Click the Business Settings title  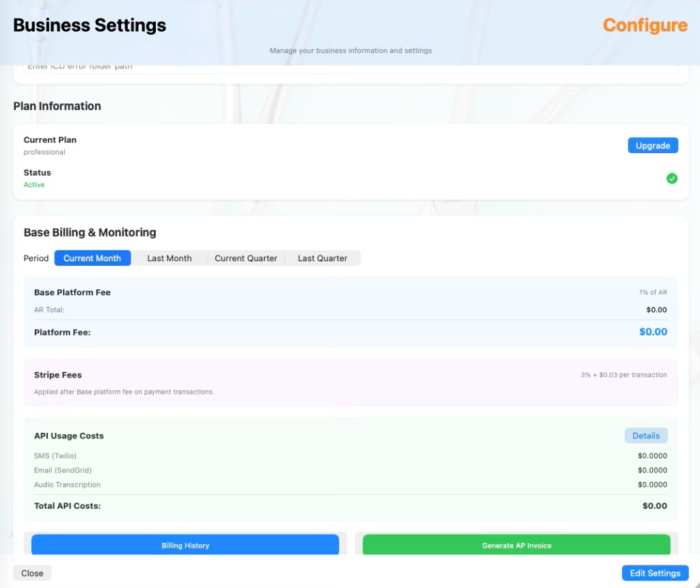click(x=90, y=25)
